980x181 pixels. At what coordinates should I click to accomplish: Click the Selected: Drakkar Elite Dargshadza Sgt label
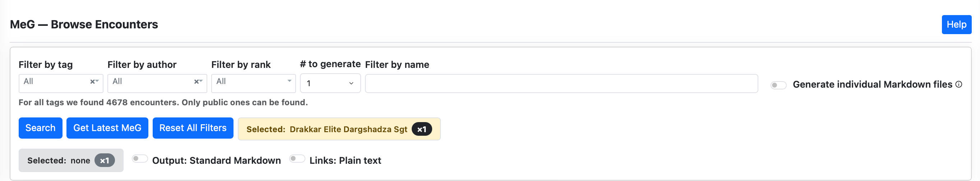327,129
